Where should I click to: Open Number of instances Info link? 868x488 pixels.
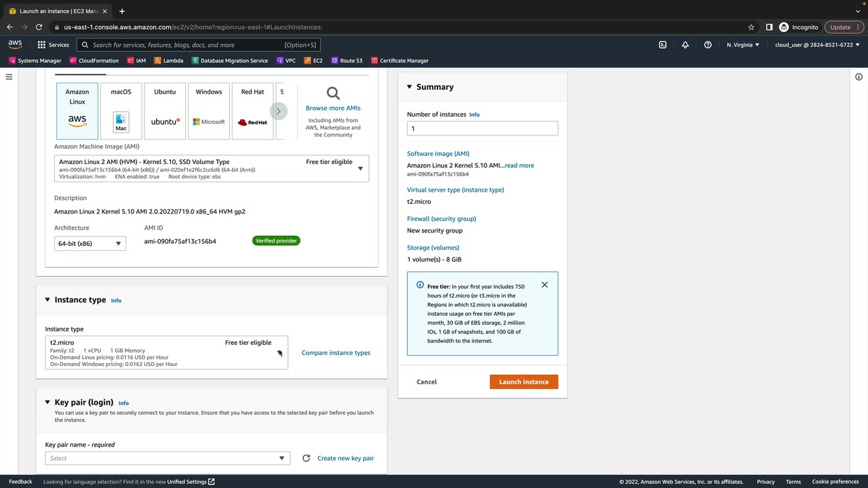pyautogui.click(x=475, y=115)
